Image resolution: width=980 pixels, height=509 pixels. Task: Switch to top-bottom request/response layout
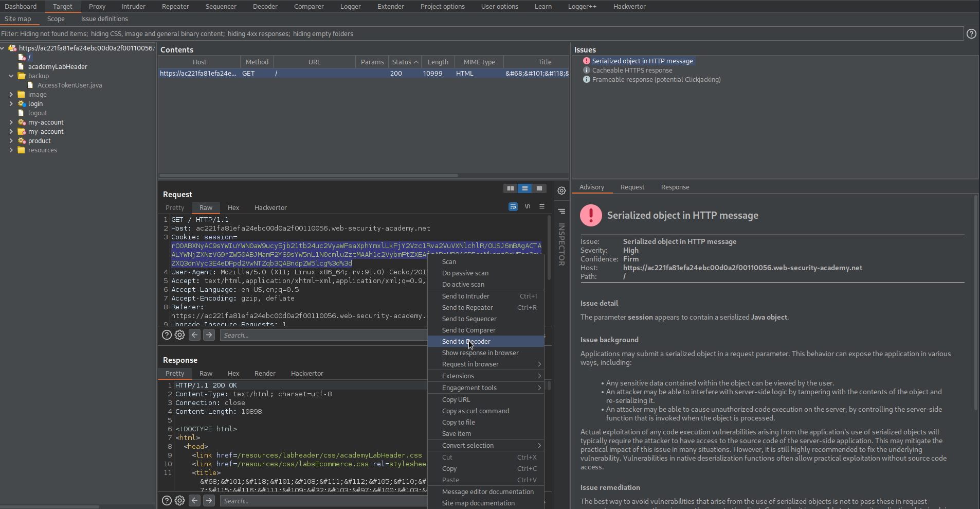pos(525,188)
